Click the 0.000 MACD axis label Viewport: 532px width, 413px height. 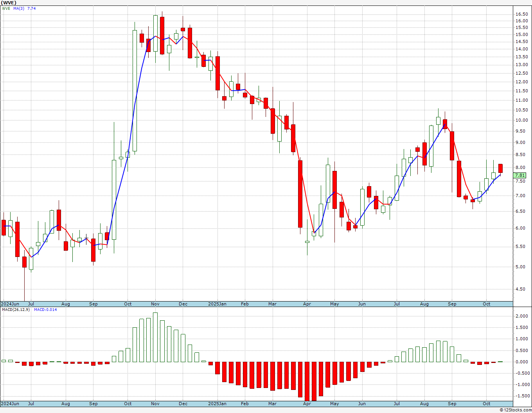(521, 362)
